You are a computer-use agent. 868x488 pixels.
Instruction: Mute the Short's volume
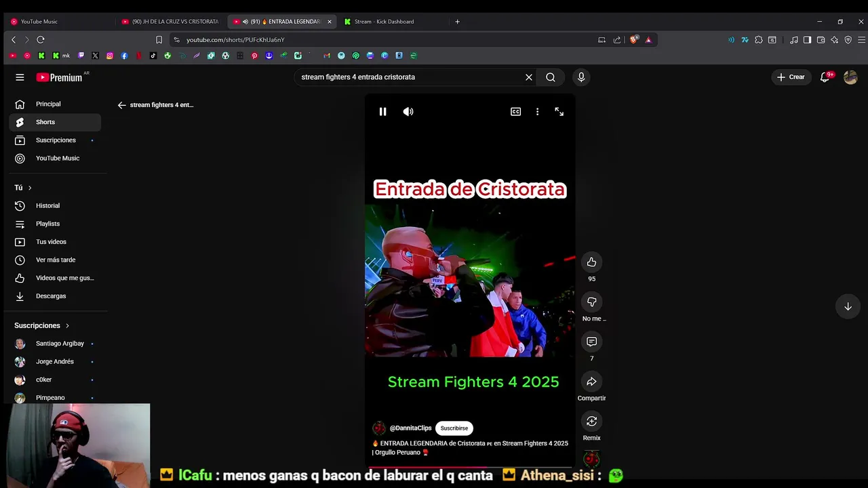408,112
